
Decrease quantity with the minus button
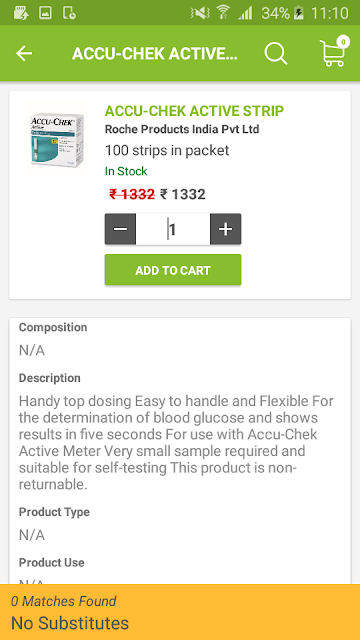click(120, 229)
